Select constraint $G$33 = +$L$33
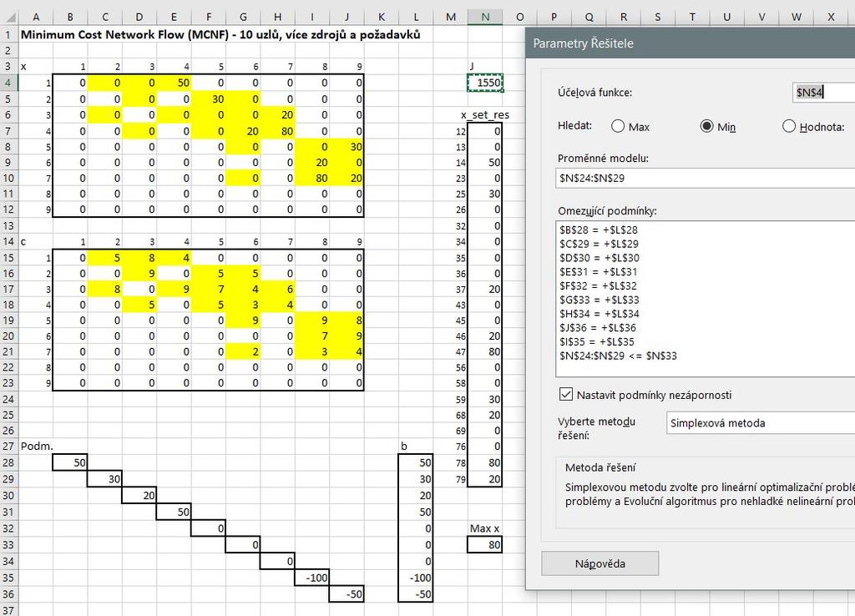 coord(599,300)
